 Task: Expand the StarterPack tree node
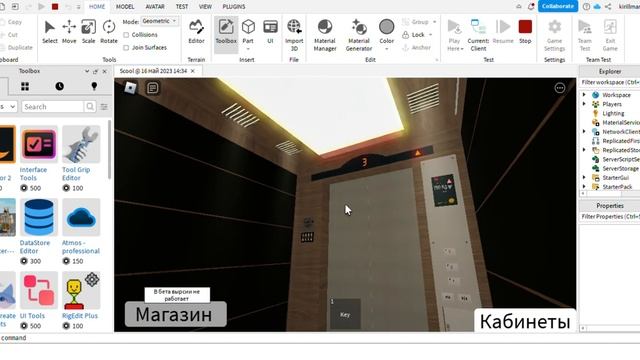pyautogui.click(x=584, y=187)
